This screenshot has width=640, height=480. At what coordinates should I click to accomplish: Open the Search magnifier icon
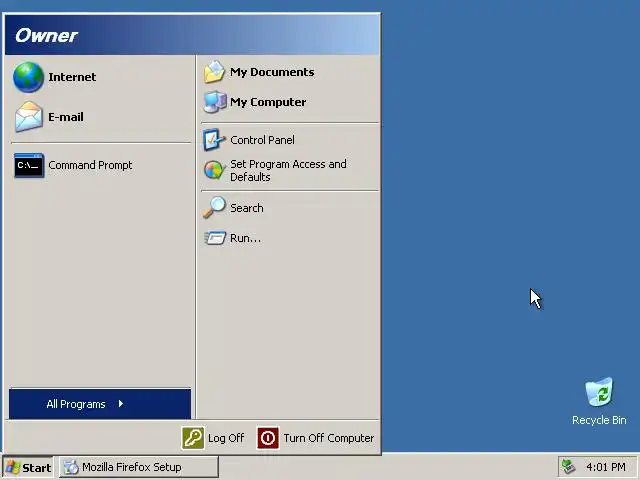click(215, 207)
